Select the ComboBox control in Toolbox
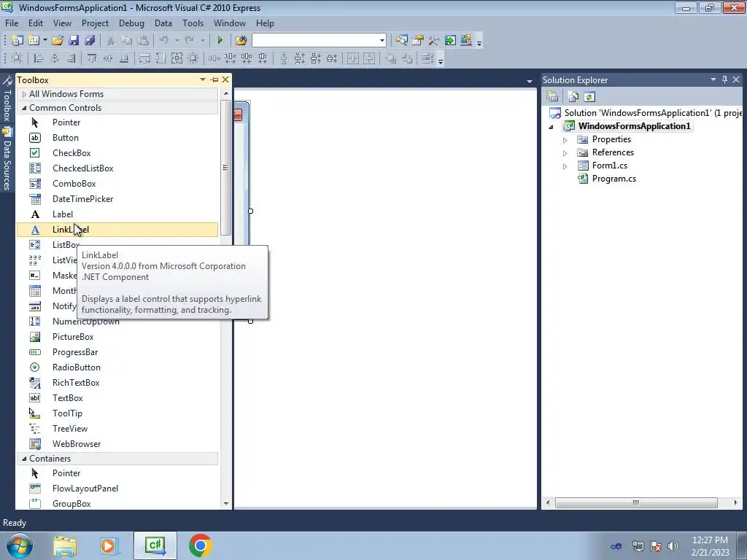Screen dimensions: 747x560 pos(117,183)
